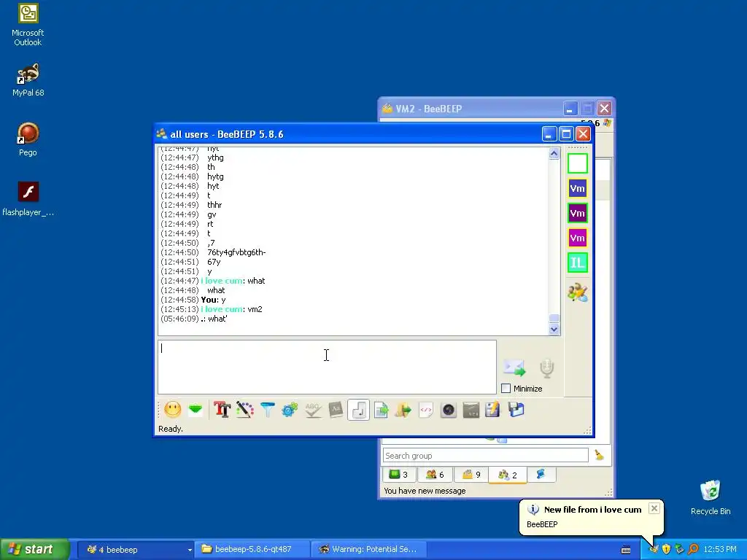
Task: Toggle the Minimize checkbox
Action: 506,389
